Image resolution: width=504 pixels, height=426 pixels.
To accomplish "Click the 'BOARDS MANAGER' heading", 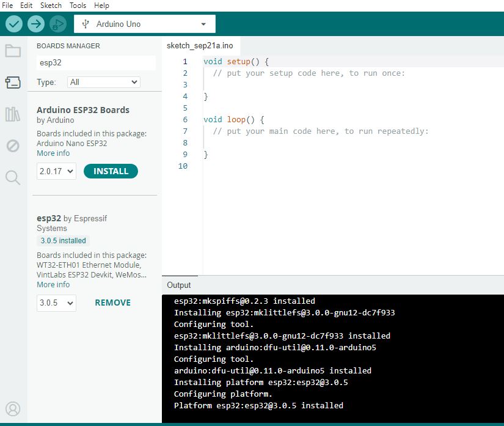I will click(x=68, y=46).
